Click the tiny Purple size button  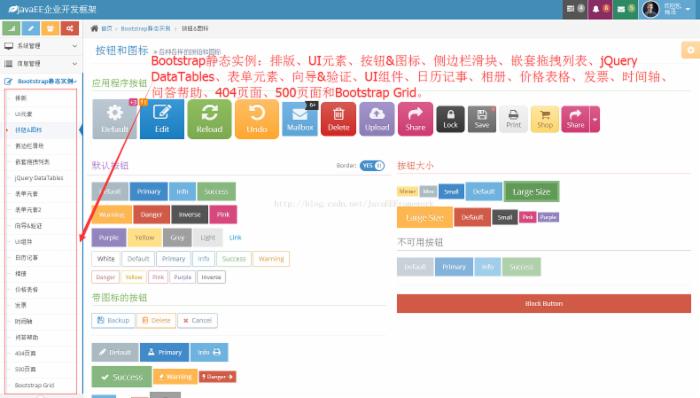(548, 217)
